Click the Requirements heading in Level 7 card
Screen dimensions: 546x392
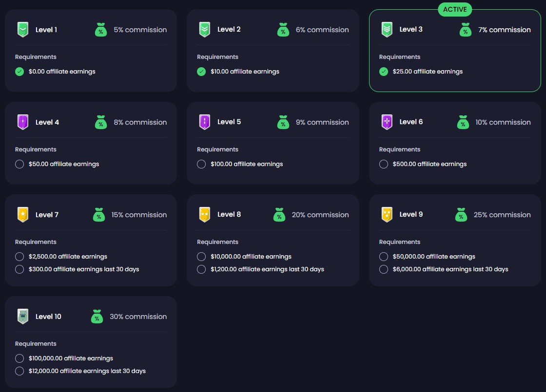(x=36, y=242)
